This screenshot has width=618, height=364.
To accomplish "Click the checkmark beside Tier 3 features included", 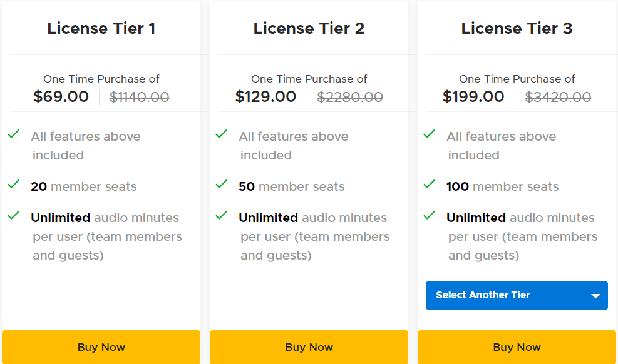I will 430,133.
